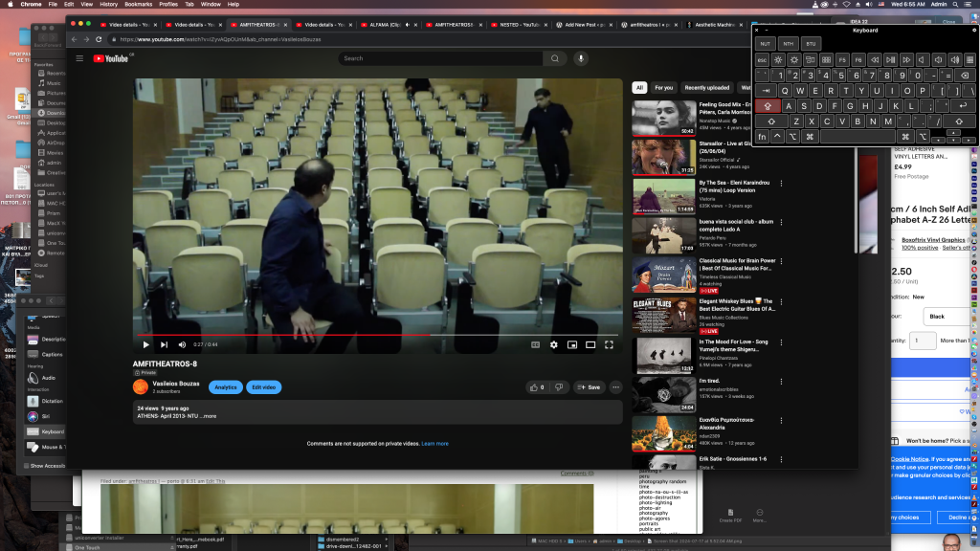Open the YouTube hamburger guide menu
Viewport: 980px width, 551px height.
(x=80, y=58)
